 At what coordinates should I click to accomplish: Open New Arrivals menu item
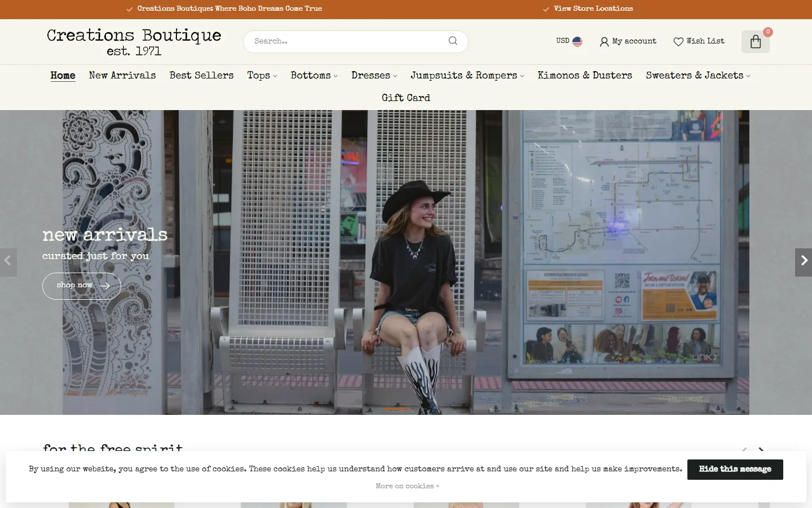pos(122,75)
